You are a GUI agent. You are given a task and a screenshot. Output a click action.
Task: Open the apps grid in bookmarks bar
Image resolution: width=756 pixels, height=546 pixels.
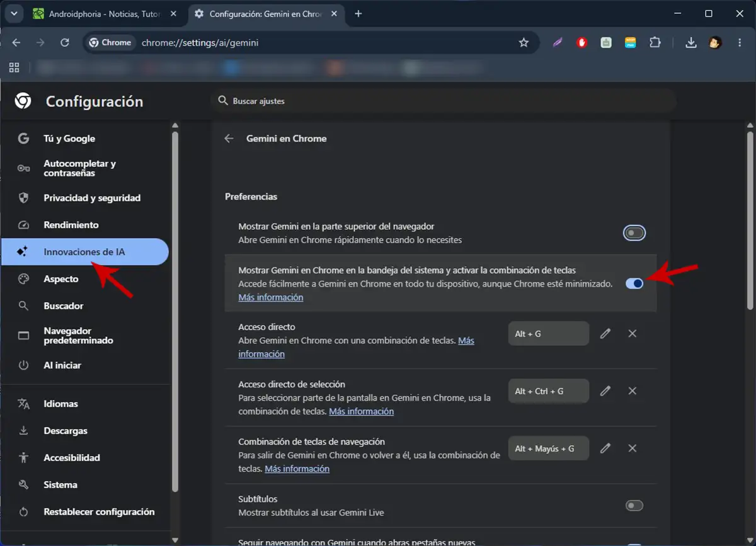[x=14, y=67]
